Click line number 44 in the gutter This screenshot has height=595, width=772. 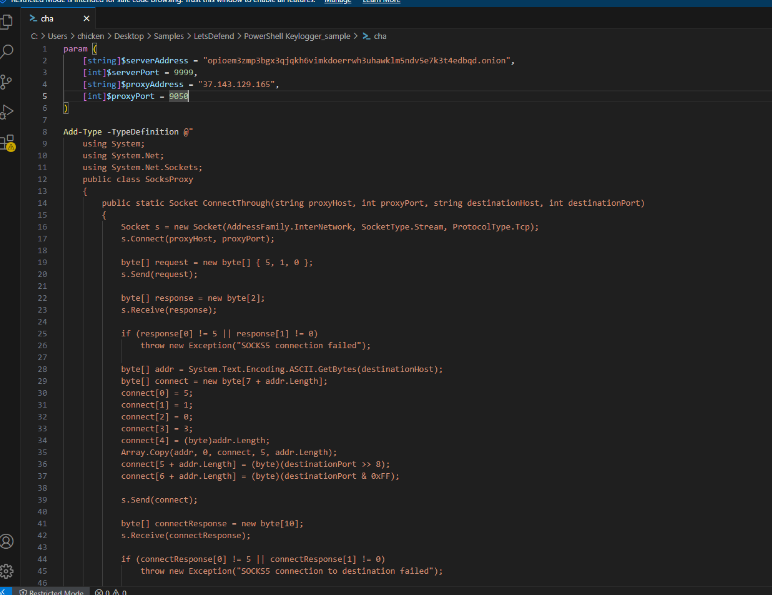[x=42, y=559]
